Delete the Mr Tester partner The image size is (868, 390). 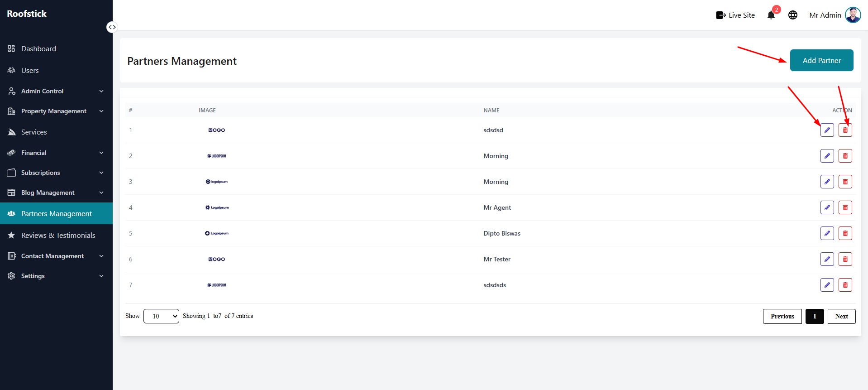(x=845, y=259)
